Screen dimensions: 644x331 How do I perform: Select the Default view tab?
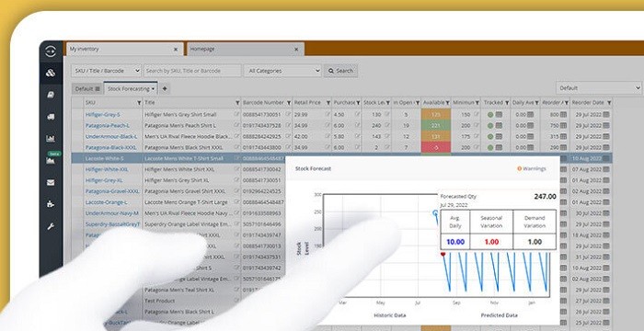(x=87, y=88)
